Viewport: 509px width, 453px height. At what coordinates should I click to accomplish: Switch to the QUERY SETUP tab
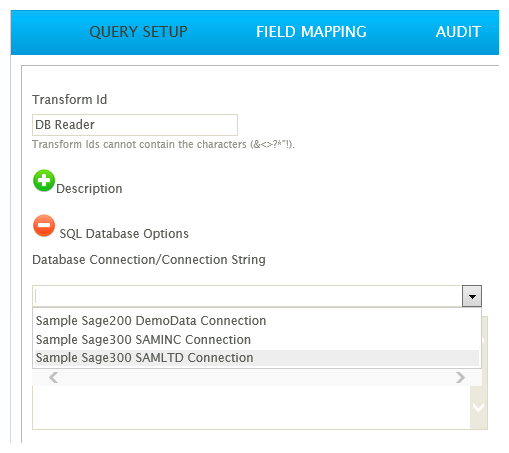(138, 32)
